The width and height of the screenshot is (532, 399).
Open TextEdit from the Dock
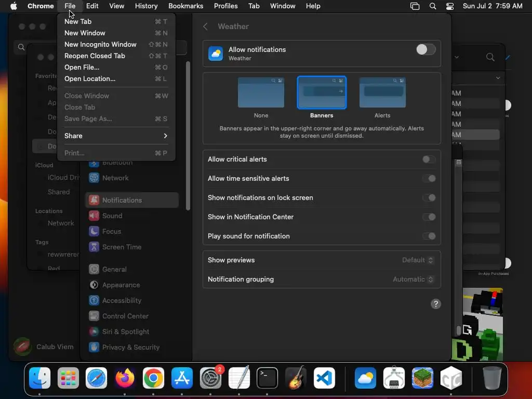239,378
